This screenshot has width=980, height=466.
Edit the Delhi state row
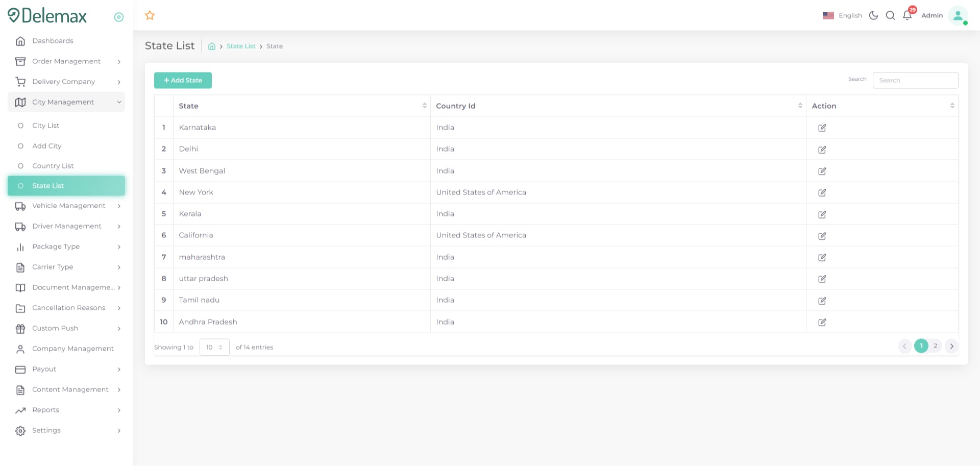(x=822, y=150)
